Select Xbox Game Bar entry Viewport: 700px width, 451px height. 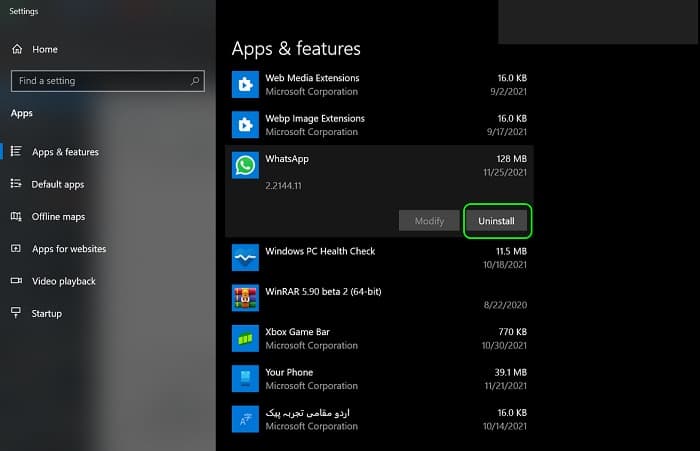point(379,338)
